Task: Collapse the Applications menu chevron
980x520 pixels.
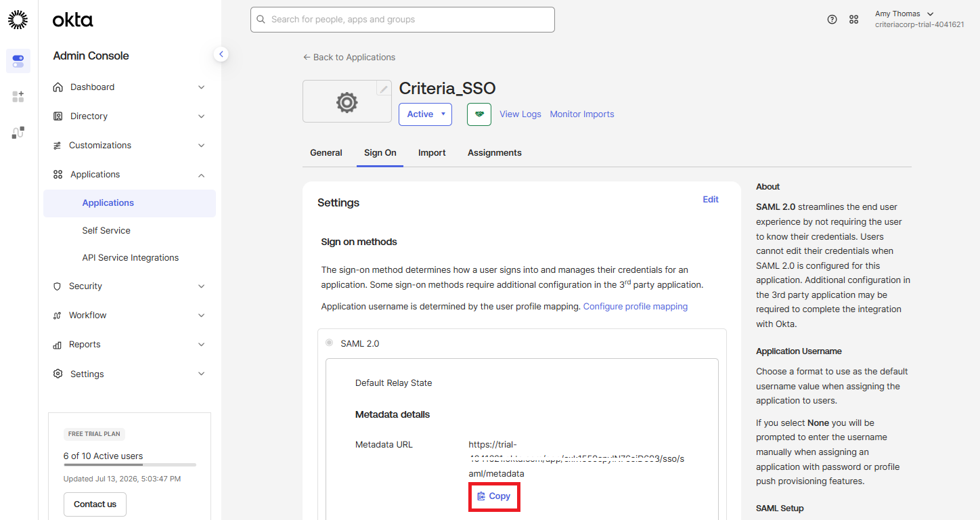Action: click(201, 175)
